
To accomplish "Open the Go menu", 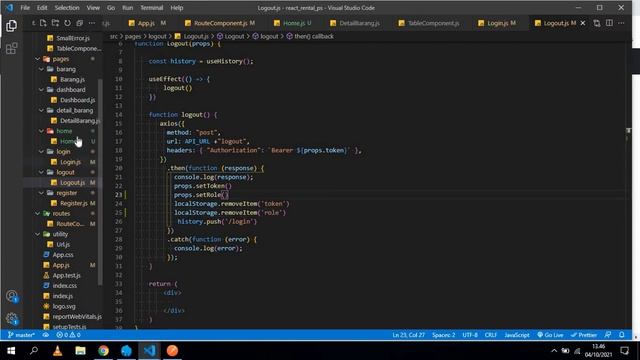I will (x=111, y=8).
